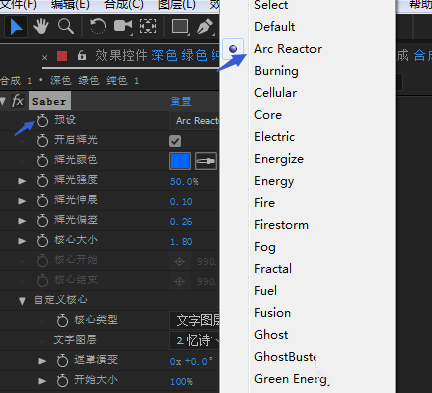Image resolution: width=432 pixels, height=393 pixels.
Task: Click the red layer label color square
Action: pos(62,56)
